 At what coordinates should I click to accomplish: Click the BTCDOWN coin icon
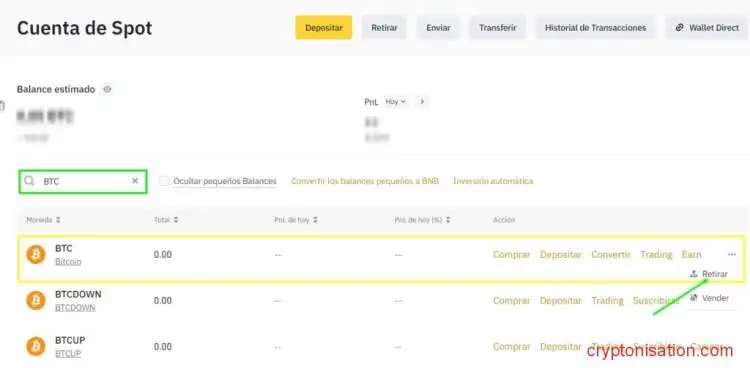(x=35, y=301)
